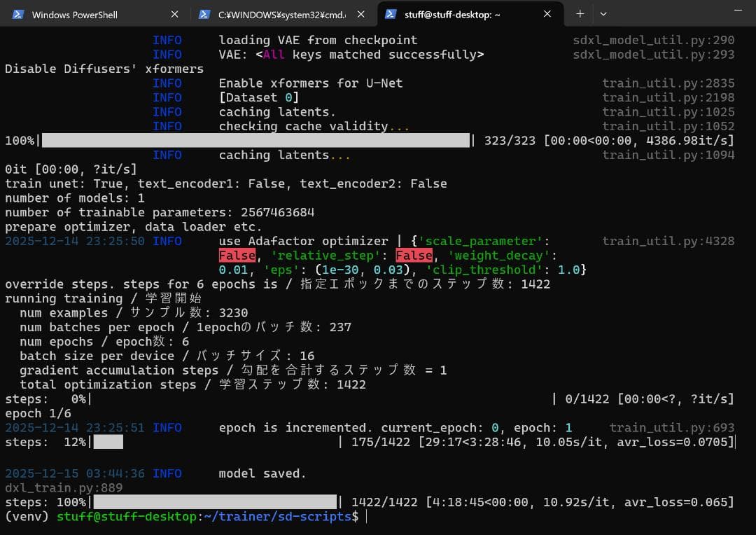Expand the new tab profile dropdown chevron

point(603,14)
